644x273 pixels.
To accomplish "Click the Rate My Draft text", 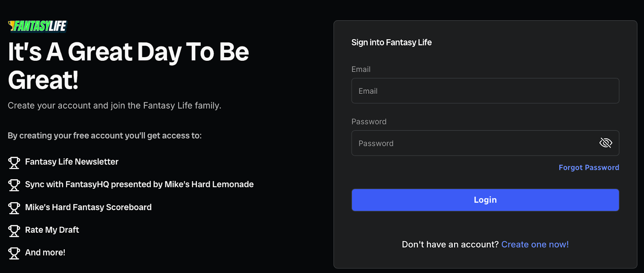I will (x=52, y=230).
